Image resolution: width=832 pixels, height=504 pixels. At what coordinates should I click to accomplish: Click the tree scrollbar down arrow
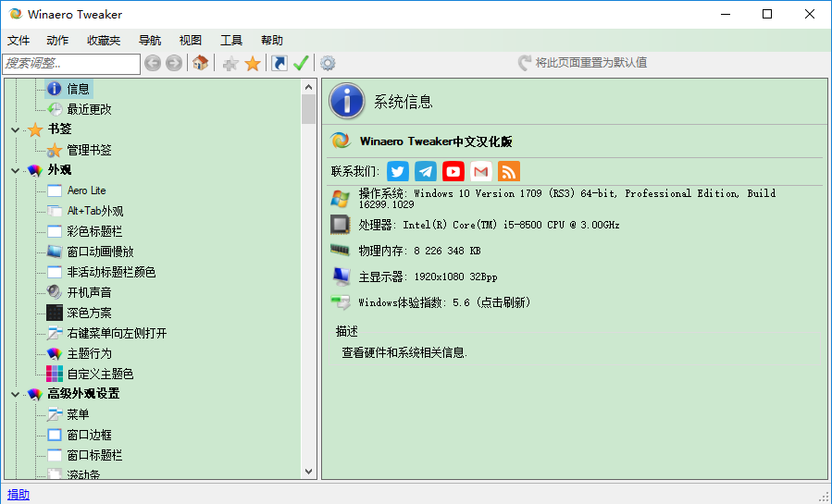[308, 472]
